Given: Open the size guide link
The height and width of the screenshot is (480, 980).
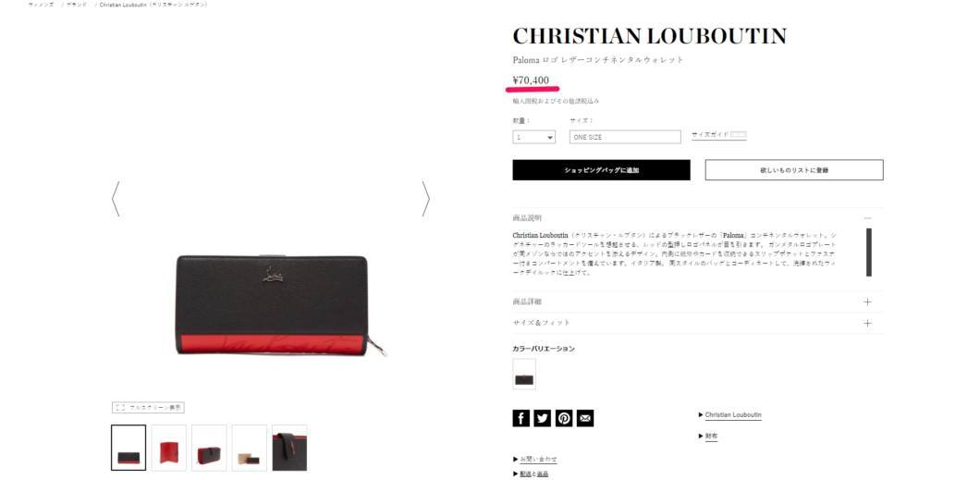Looking at the screenshot, I should (x=718, y=134).
